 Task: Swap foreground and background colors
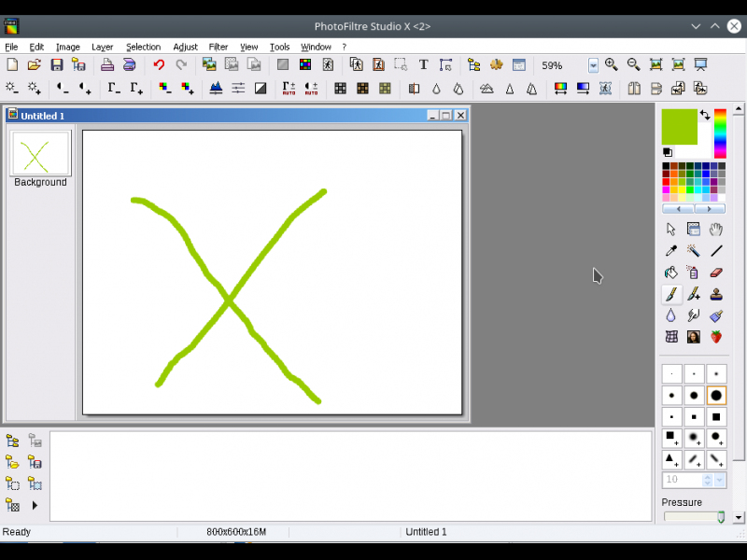[705, 116]
